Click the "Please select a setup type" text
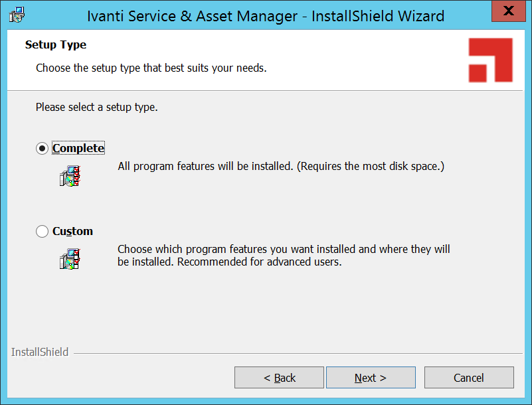532x405 pixels. pos(97,107)
